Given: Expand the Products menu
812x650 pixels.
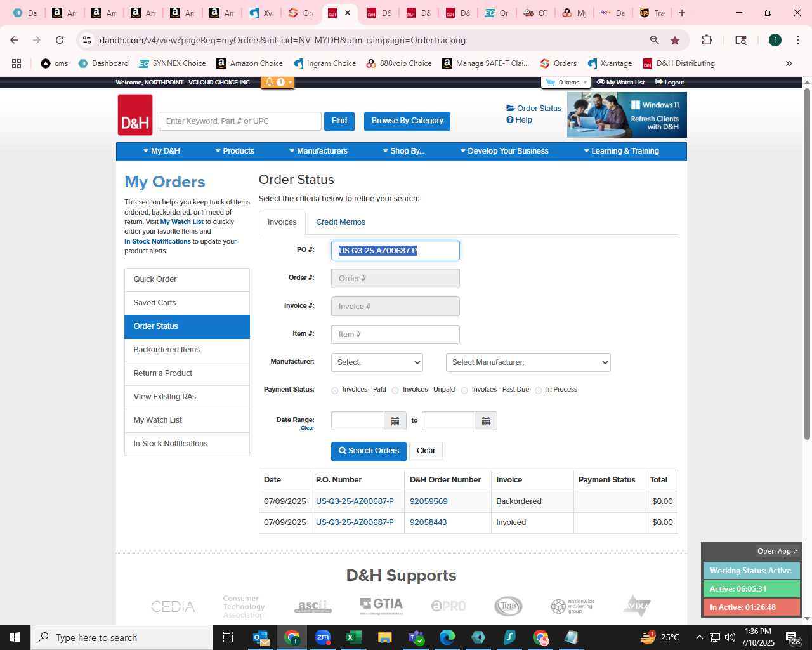Looking at the screenshot, I should (x=235, y=151).
